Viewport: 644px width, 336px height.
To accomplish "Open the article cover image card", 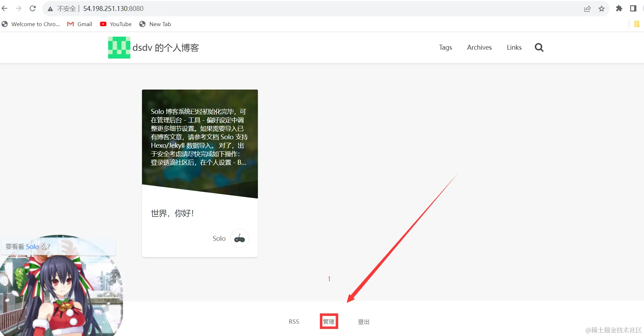I will (200, 144).
